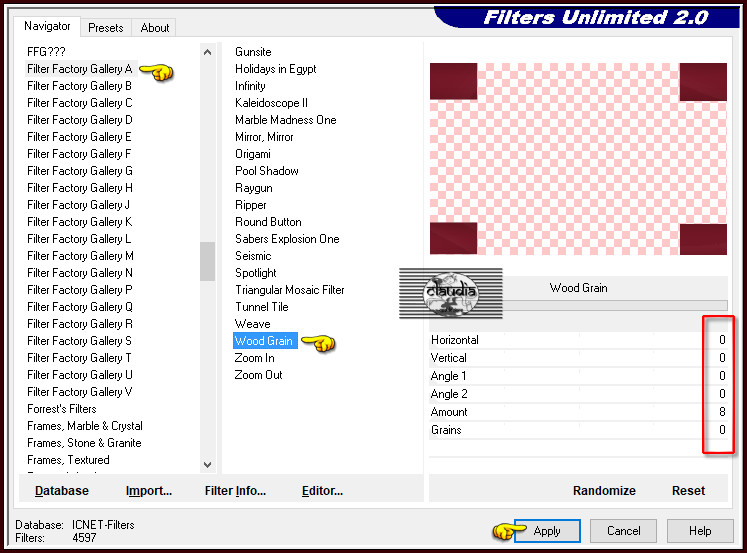Open the Presets tab
The width and height of the screenshot is (747, 553).
(x=105, y=28)
